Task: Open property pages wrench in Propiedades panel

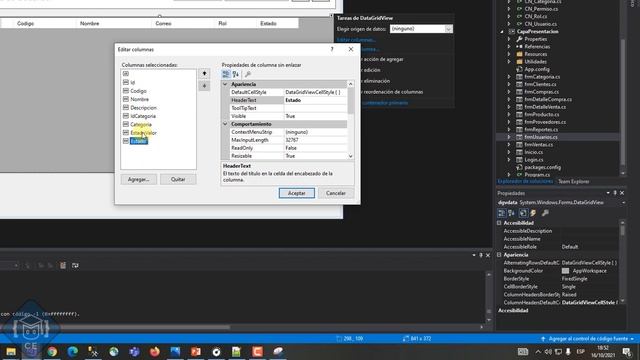Action: (545, 213)
